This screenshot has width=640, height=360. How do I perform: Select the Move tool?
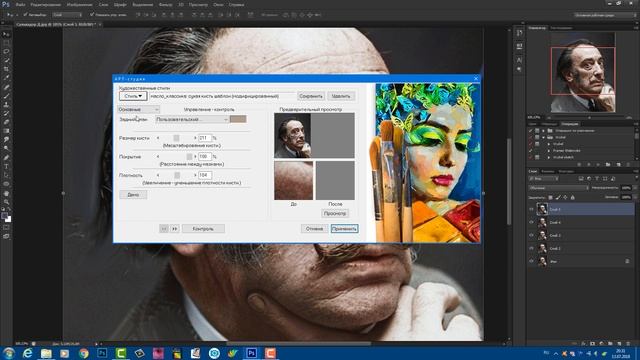point(6,34)
